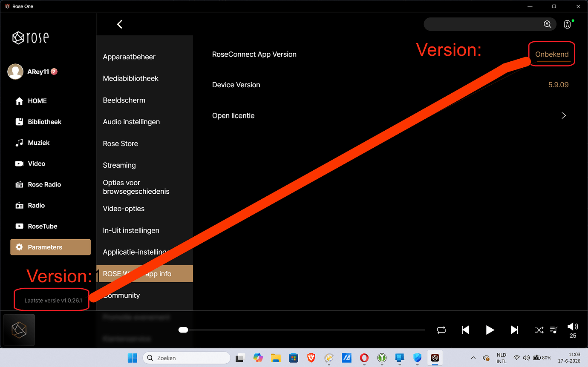588x367 pixels.
Task: Click the playback progress slider handle
Action: (x=183, y=330)
